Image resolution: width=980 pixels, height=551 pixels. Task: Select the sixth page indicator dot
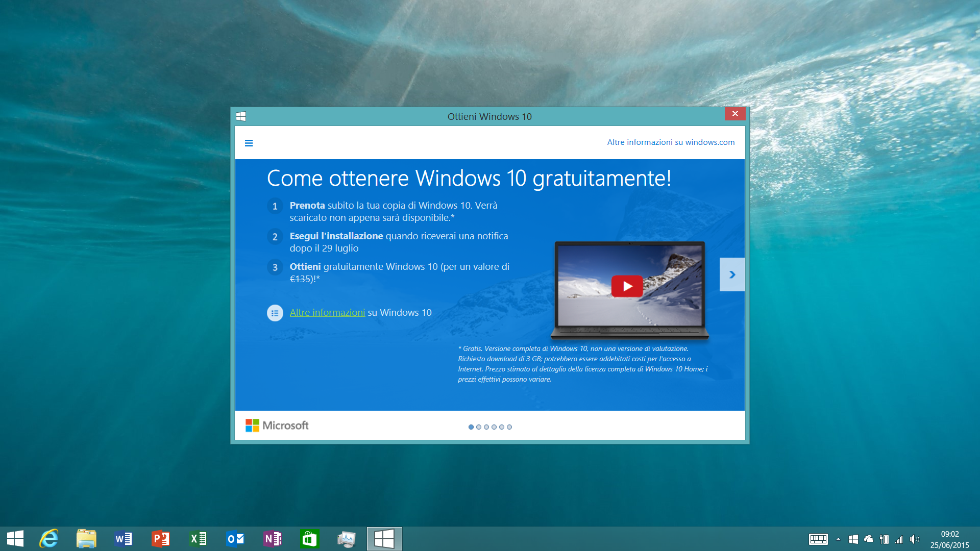tap(509, 427)
